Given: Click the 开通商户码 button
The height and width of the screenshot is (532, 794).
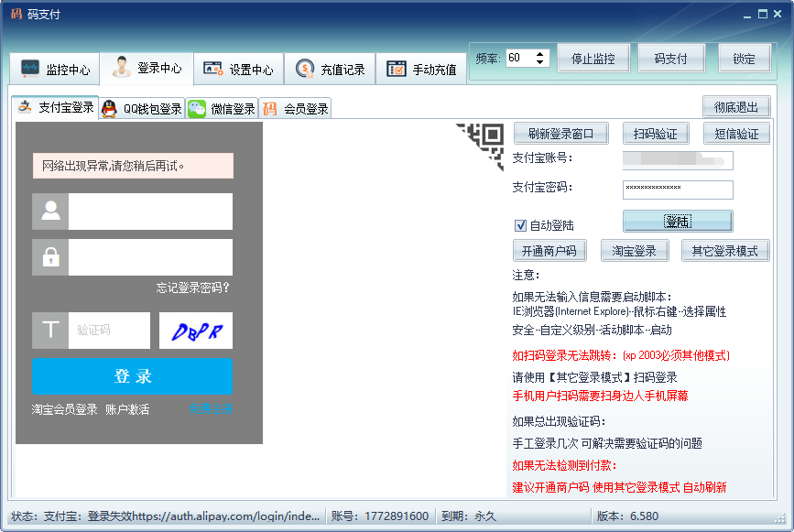Looking at the screenshot, I should (x=549, y=251).
